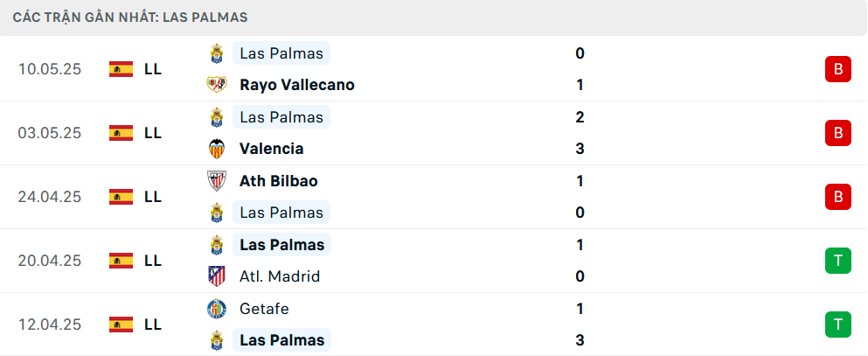Open the Atl. Madrid team link

(x=279, y=276)
